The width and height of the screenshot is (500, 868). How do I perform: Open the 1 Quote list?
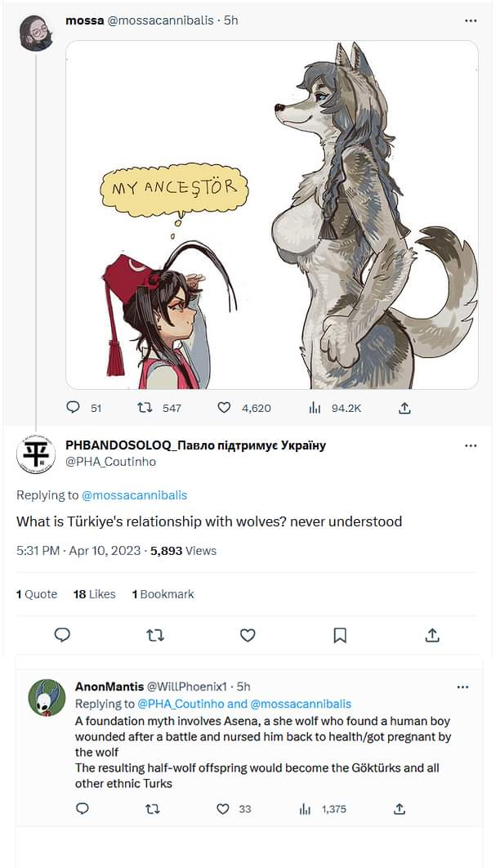(x=37, y=594)
